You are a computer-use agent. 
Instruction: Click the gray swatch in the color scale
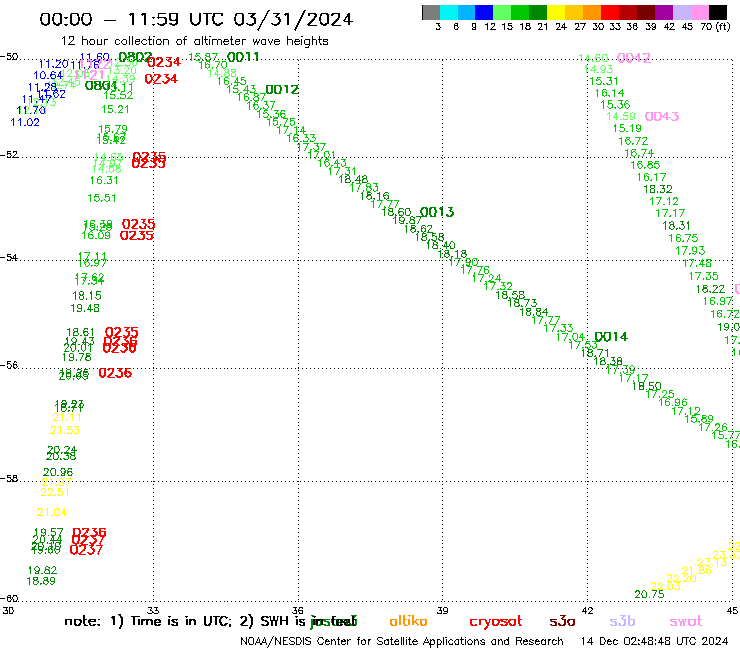coord(431,12)
